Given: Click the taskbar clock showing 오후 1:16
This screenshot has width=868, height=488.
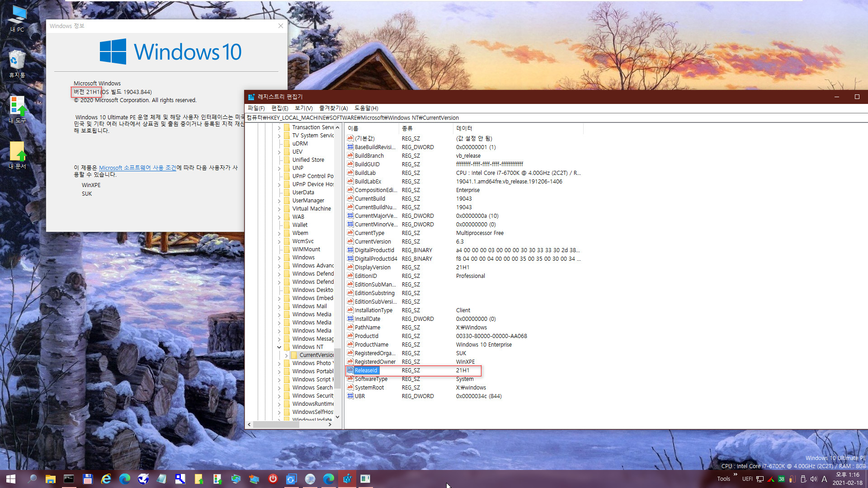Looking at the screenshot, I should click(x=848, y=479).
